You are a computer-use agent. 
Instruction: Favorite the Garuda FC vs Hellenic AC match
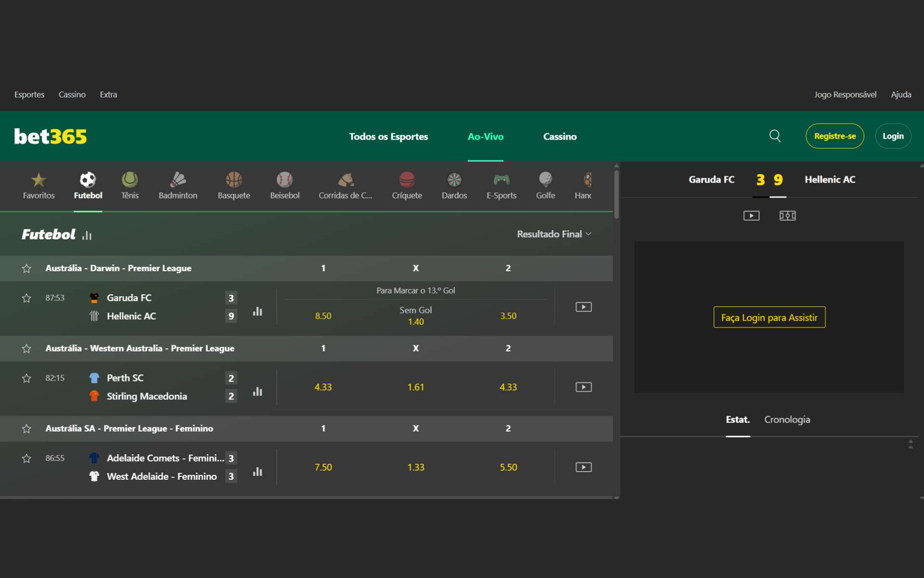coord(26,298)
